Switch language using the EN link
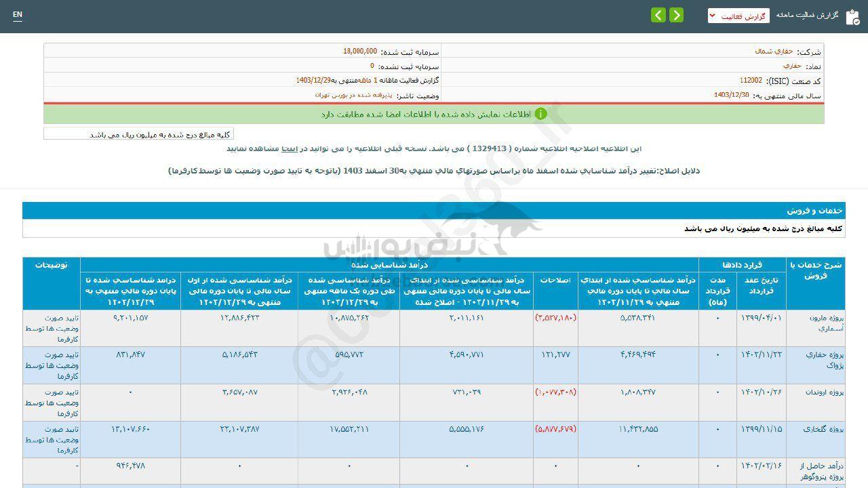868x488 pixels. pos(18,15)
